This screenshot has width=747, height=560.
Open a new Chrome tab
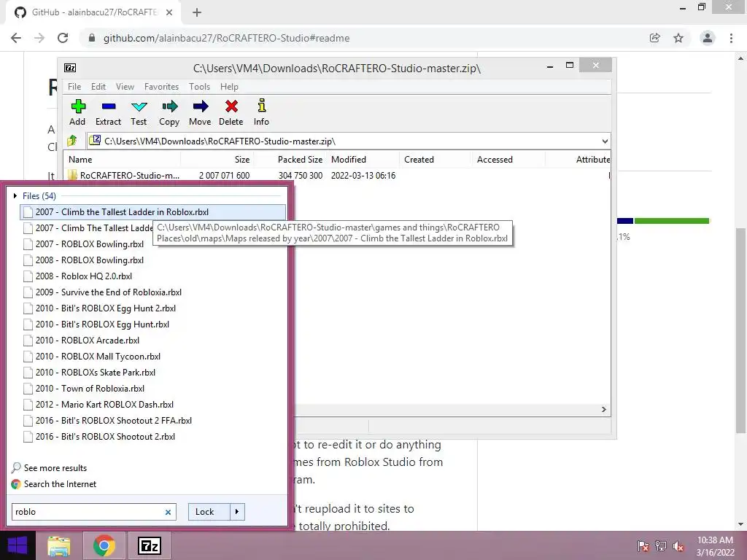click(x=197, y=12)
